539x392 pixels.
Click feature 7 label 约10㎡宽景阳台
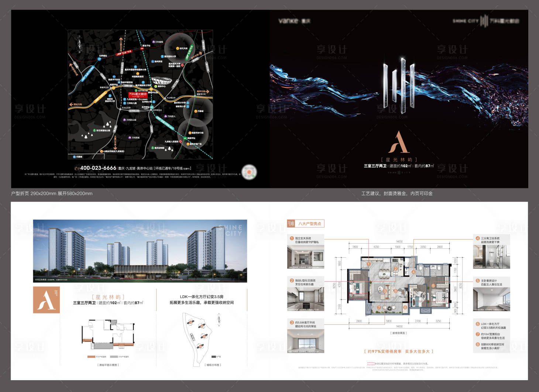click(490, 334)
